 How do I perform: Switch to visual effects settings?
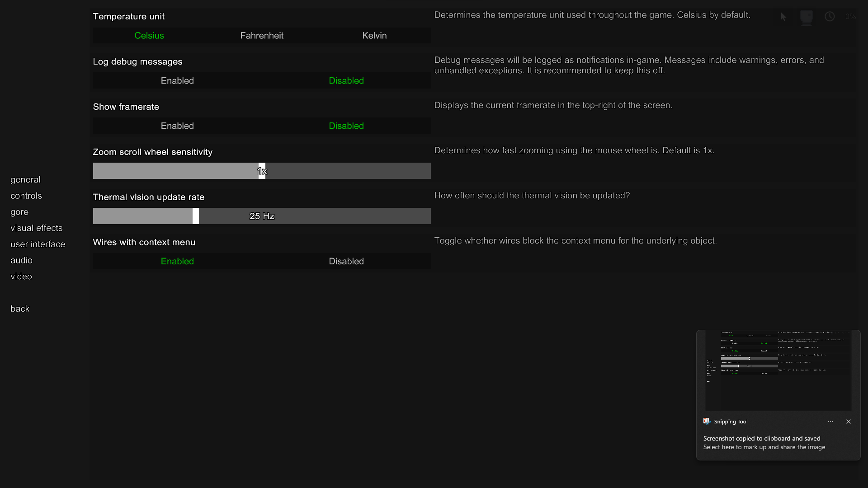click(37, 228)
